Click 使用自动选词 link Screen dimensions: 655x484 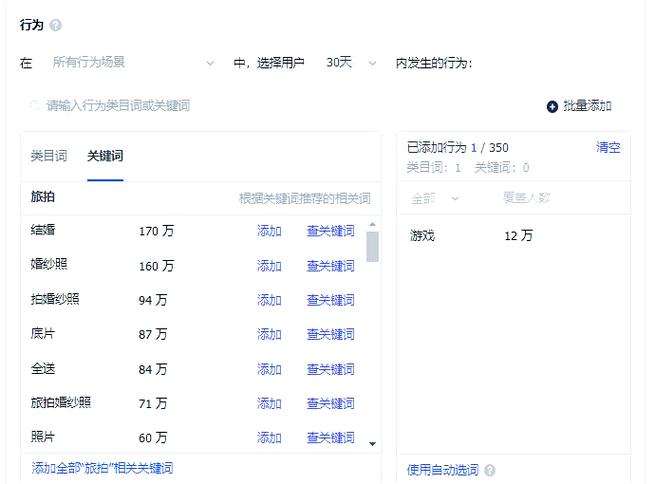[443, 470]
